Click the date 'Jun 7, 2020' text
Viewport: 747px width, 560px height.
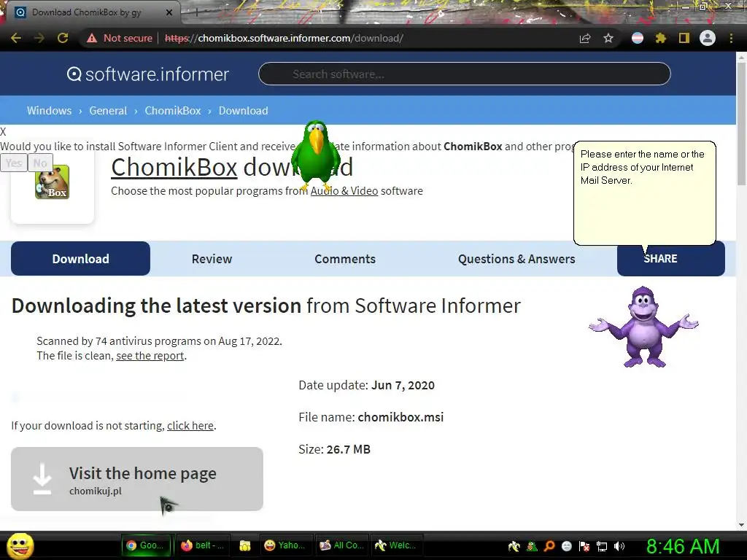click(403, 385)
